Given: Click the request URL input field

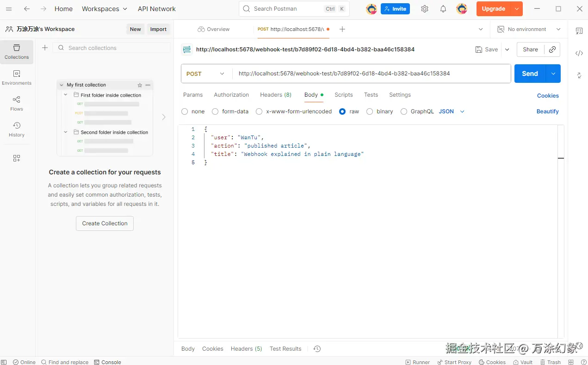Looking at the screenshot, I should click(x=371, y=74).
